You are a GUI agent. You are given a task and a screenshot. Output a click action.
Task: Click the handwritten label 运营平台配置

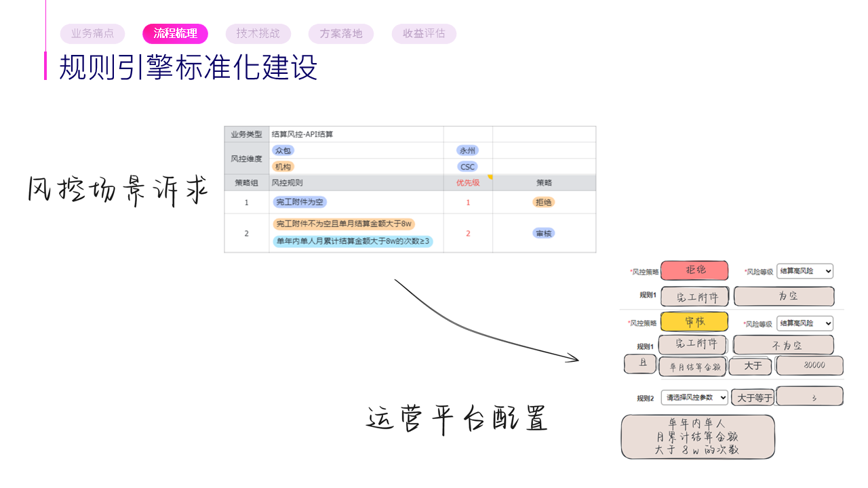pyautogui.click(x=457, y=419)
